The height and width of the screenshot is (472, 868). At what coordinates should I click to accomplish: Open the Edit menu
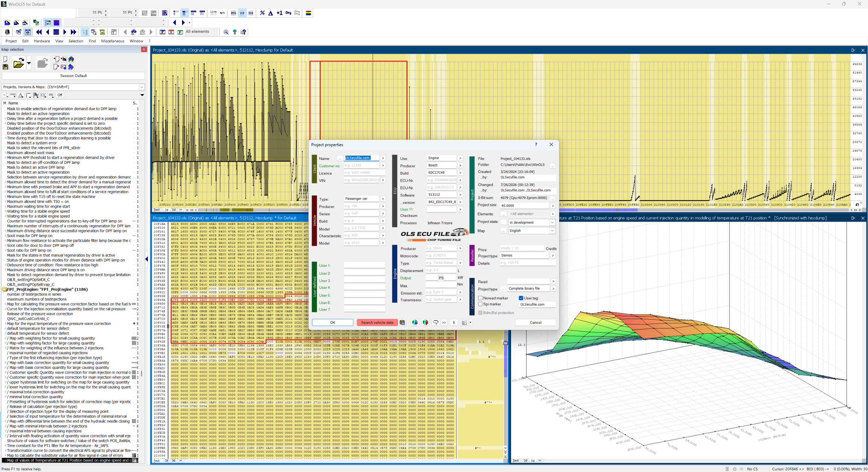click(x=25, y=41)
